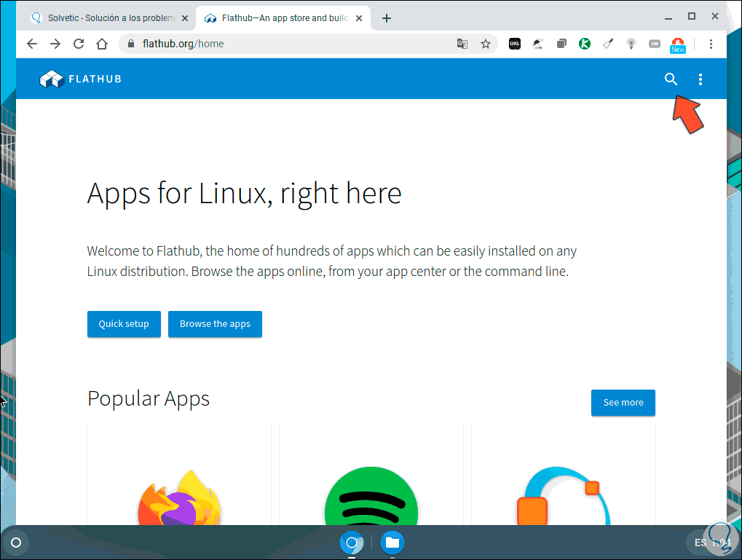742x560 pixels.
Task: Open a new browser tab
Action: [x=386, y=18]
